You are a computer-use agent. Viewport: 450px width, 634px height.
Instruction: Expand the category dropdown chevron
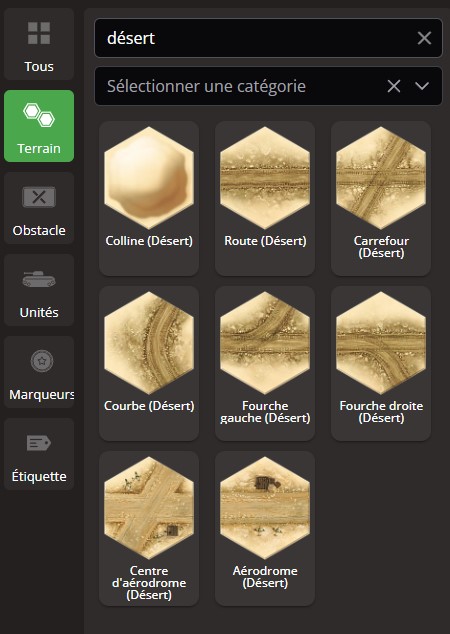pos(422,86)
